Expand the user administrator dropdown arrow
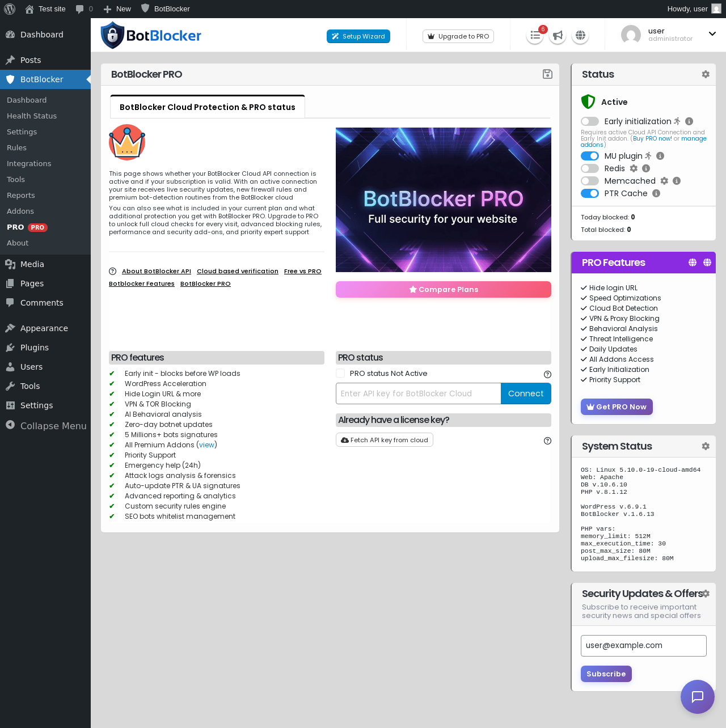 tap(712, 34)
